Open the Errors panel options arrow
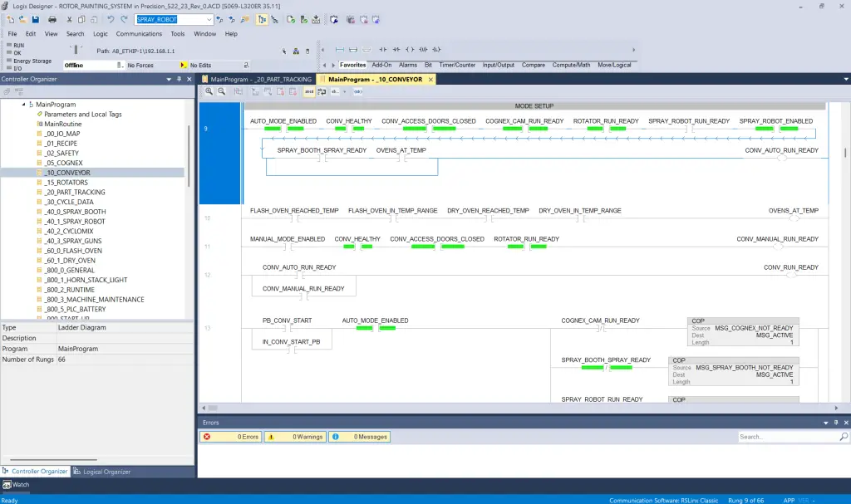This screenshot has height=504, width=851. pyautogui.click(x=825, y=423)
